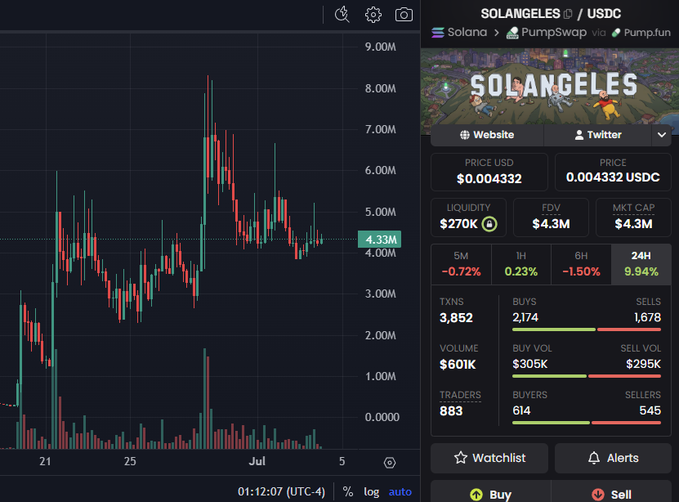Screen dimensions: 679x502
Task: Click the Solana chain logo
Action: (438, 32)
